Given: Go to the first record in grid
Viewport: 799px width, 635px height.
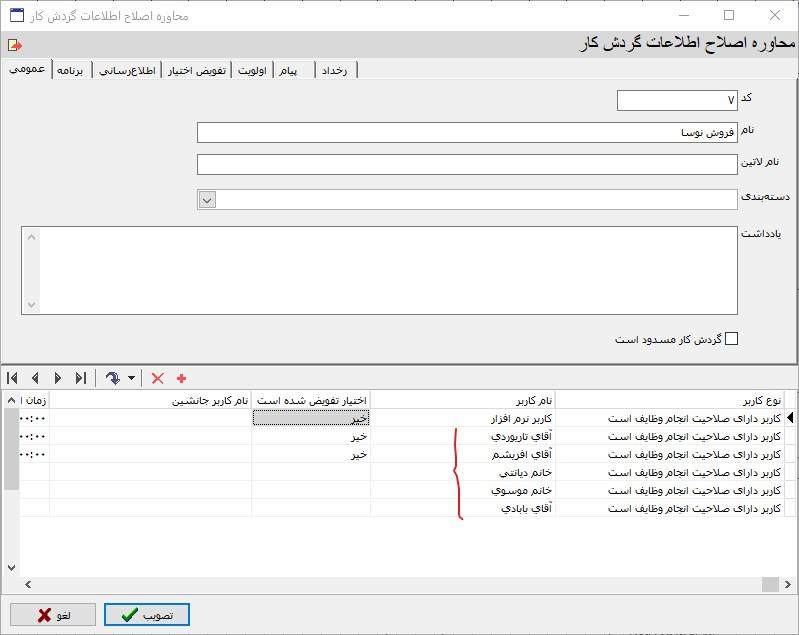Looking at the screenshot, I should (13, 378).
